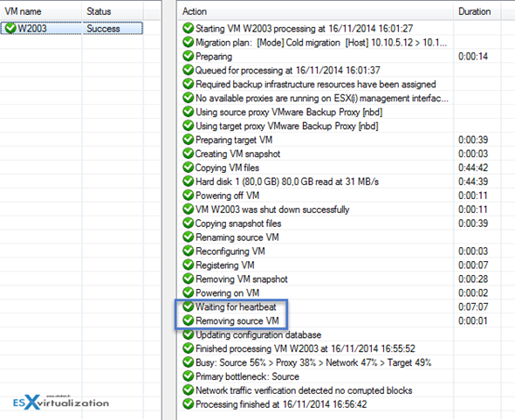The image size is (515, 420).
Task: Sort by the VM name column header
Action: click(23, 11)
